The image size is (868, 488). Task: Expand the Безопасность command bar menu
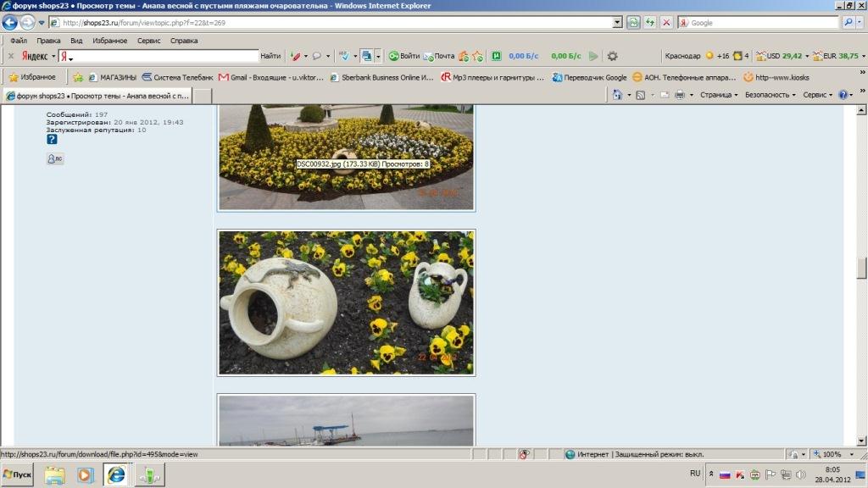(x=770, y=95)
